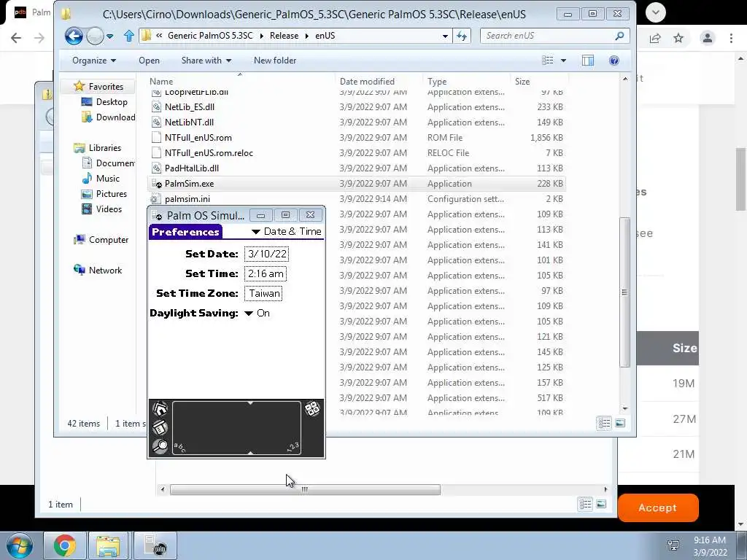Viewport: 747px width, 560px height.
Task: Click the Explorer vertical scrollbar thumb
Action: click(x=625, y=292)
